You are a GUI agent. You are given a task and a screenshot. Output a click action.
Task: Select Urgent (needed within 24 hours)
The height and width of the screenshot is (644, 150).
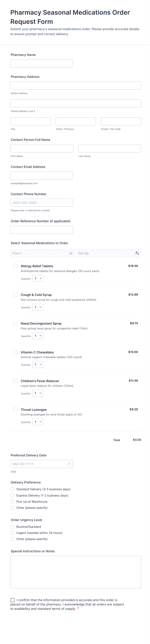point(13,533)
